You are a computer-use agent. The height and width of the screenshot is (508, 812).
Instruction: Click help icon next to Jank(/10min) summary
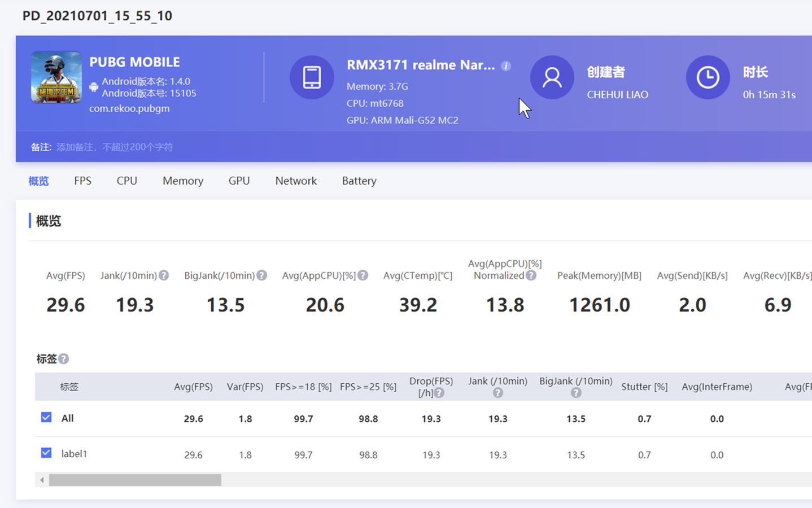point(164,275)
